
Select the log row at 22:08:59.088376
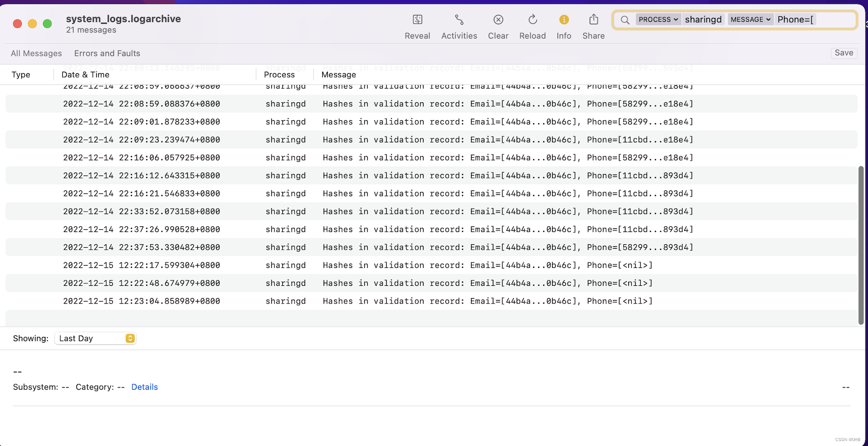point(431,104)
